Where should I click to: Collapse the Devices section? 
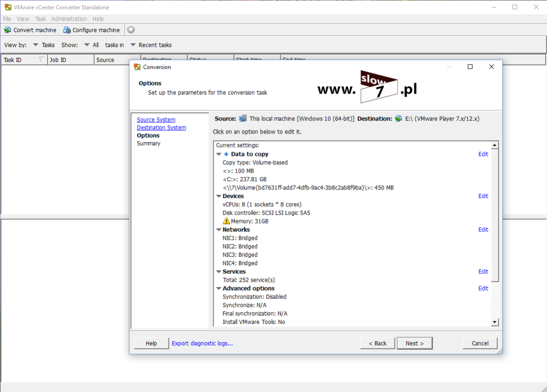[x=219, y=196]
